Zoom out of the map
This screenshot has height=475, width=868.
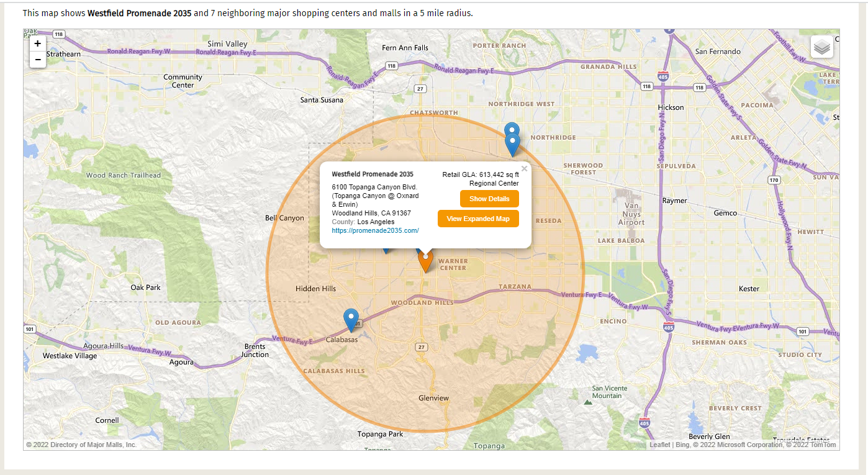point(38,60)
